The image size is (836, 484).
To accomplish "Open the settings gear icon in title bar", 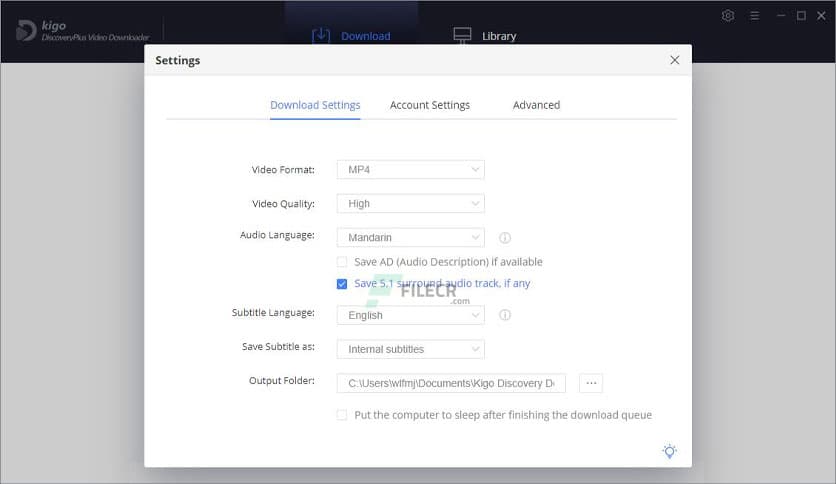I will (x=728, y=15).
